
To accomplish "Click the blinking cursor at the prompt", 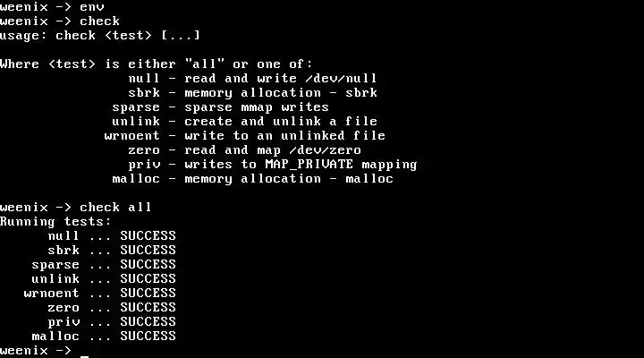I will tap(84, 356).
